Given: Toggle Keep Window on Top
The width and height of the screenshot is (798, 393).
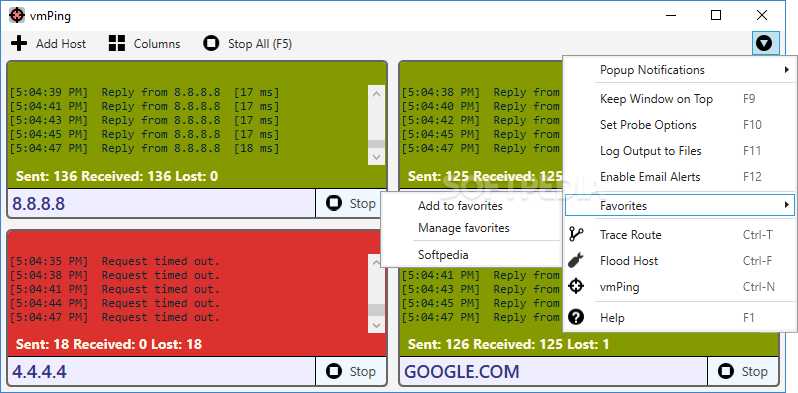Looking at the screenshot, I should pos(679,99).
